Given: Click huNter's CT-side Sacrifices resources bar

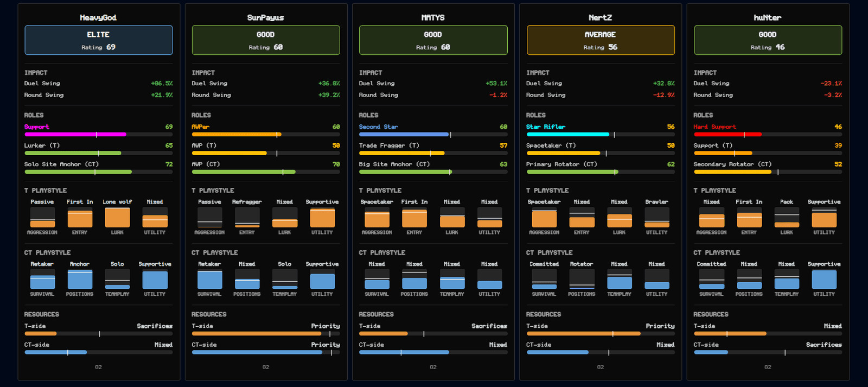Looking at the screenshot, I should [x=768, y=352].
